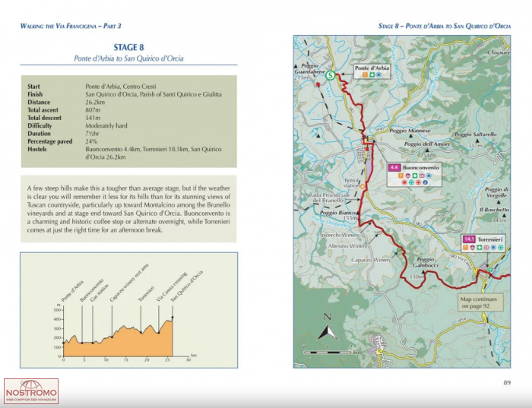Click 'Chiusure' map label

click(499, 52)
